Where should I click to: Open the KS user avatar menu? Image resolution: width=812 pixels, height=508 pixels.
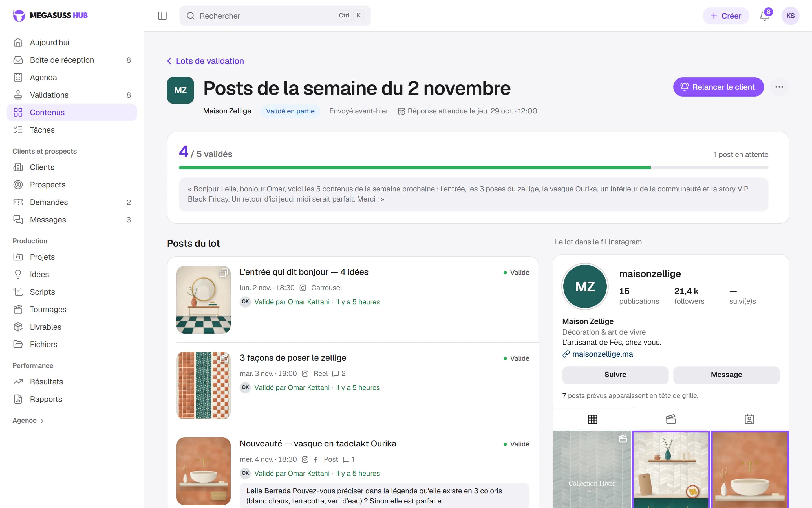coord(790,16)
